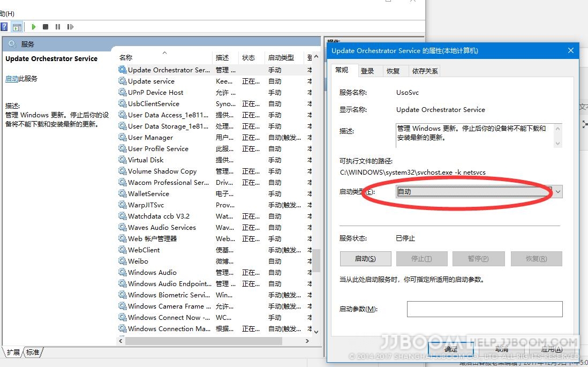This screenshot has width=588, height=367.
Task: Click the 确定 button
Action: point(450,348)
